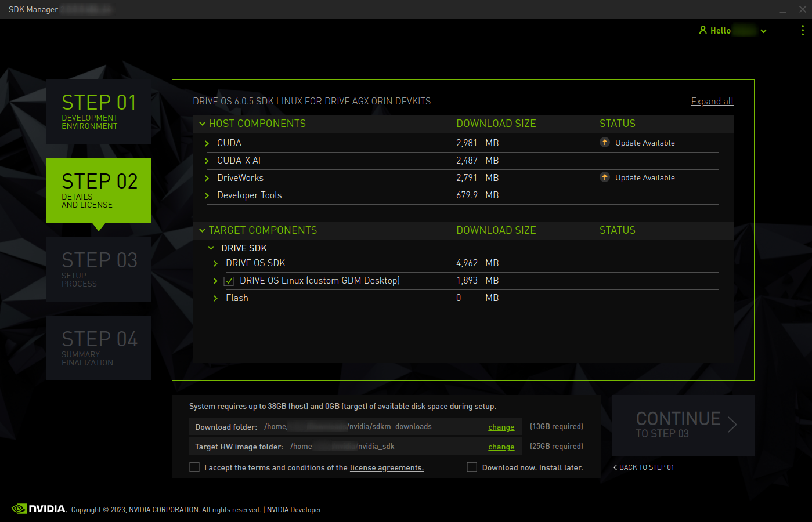Image resolution: width=812 pixels, height=522 pixels.
Task: Change the download folder path
Action: pos(501,427)
